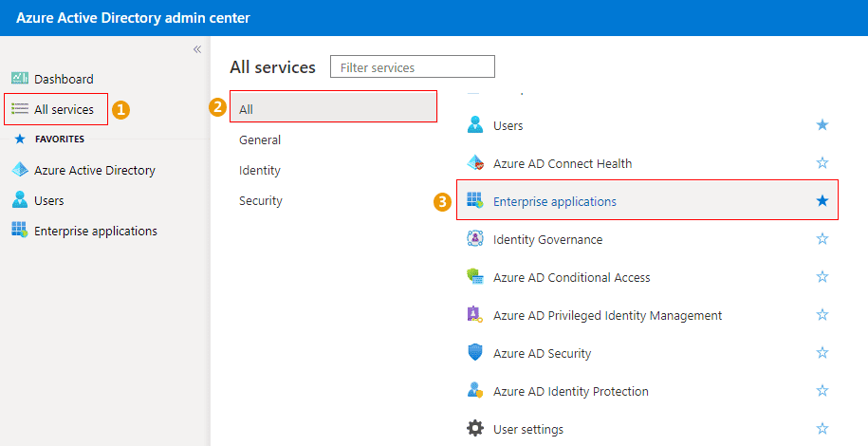Click Enterprise applications icon in sidebar favorites
The image size is (868, 446).
coord(20,231)
